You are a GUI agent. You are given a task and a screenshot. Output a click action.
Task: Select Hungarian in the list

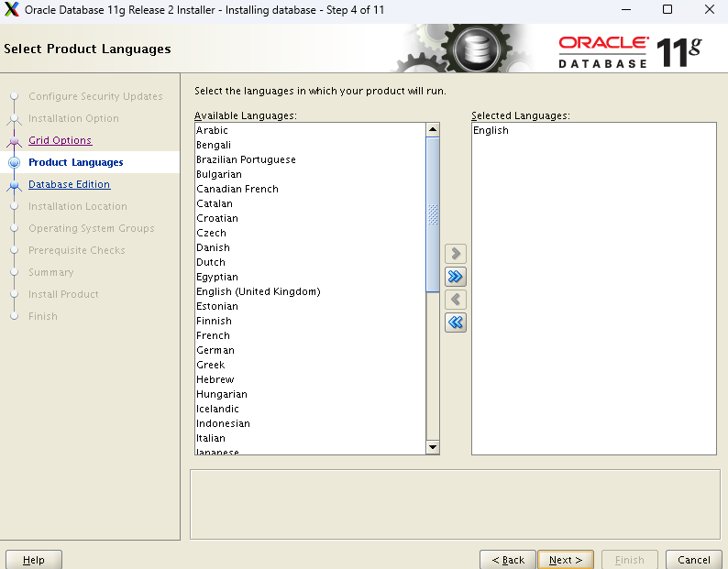[x=310, y=395]
